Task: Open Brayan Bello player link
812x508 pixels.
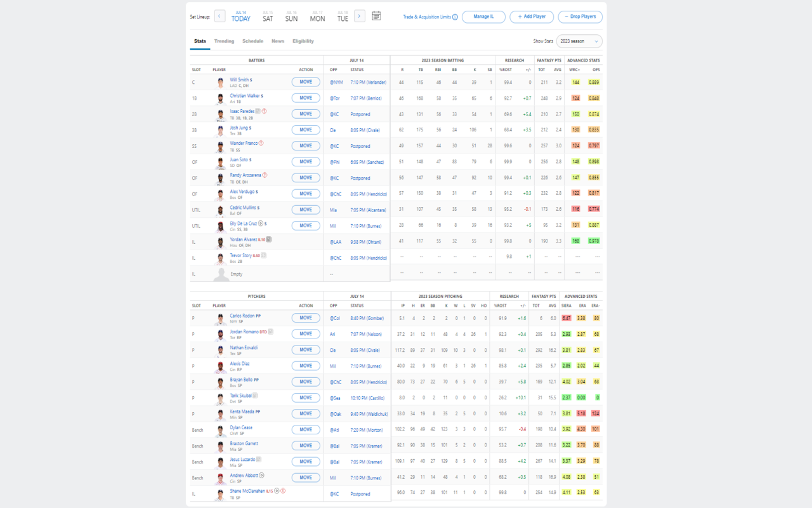Action: click(242, 380)
